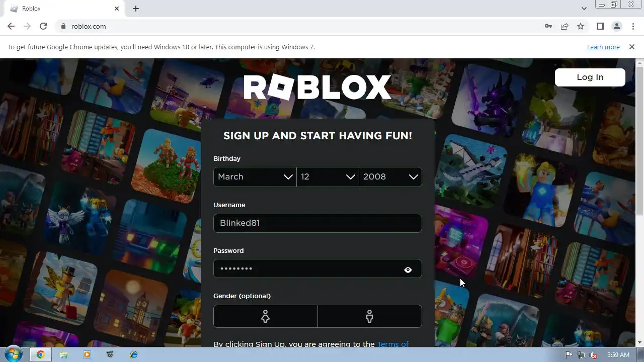Open the Chrome three-dot menu
644x362 pixels.
[633, 26]
